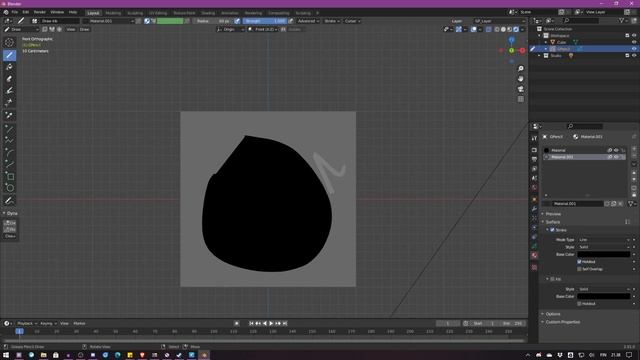The width and height of the screenshot is (640, 360).
Task: Select the Box shape tool
Action: [9, 176]
